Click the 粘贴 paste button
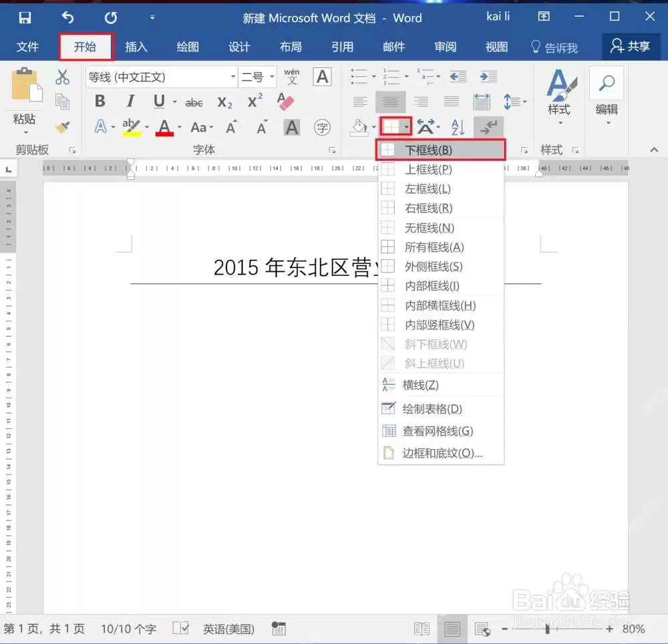The image size is (668, 644). [25, 100]
